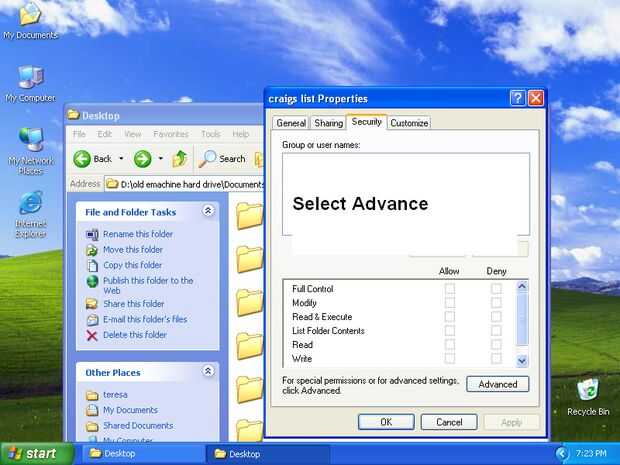The height and width of the screenshot is (465, 620).
Task: Click My Documents icon in Other Places
Action: pos(92,410)
